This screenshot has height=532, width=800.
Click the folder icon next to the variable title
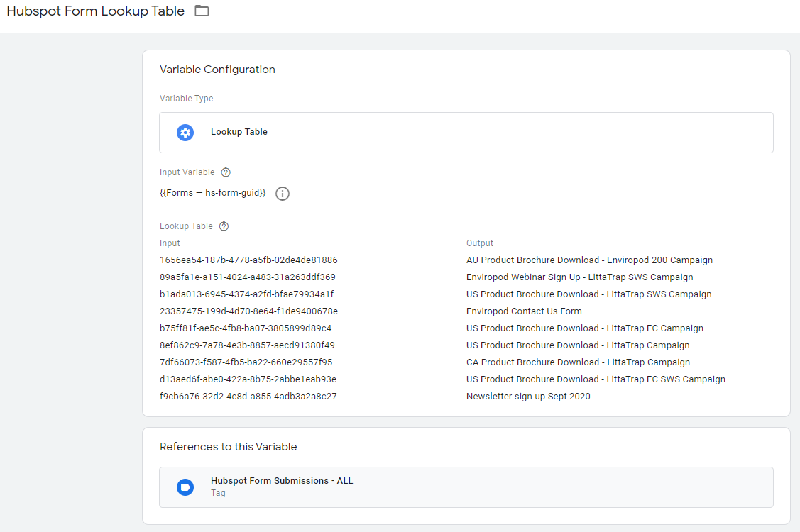(x=201, y=11)
